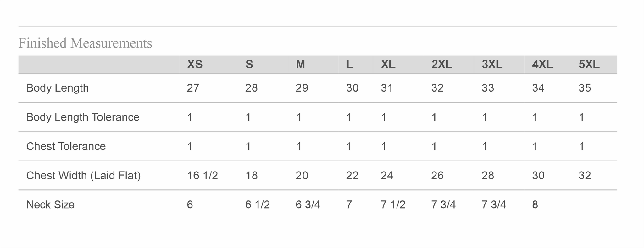Click the chest width value 24 for XL
Image resolution: width=644 pixels, height=248 pixels.
click(387, 175)
